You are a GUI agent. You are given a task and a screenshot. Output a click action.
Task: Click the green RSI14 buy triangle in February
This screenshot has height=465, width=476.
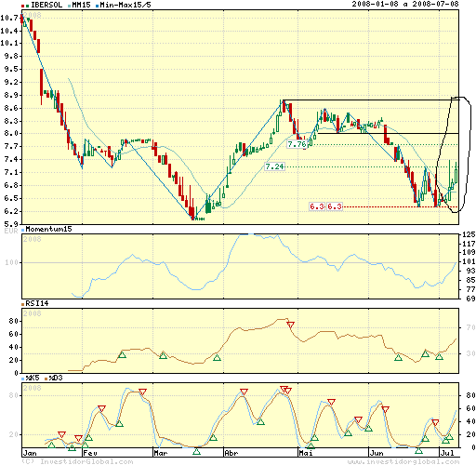(x=122, y=355)
